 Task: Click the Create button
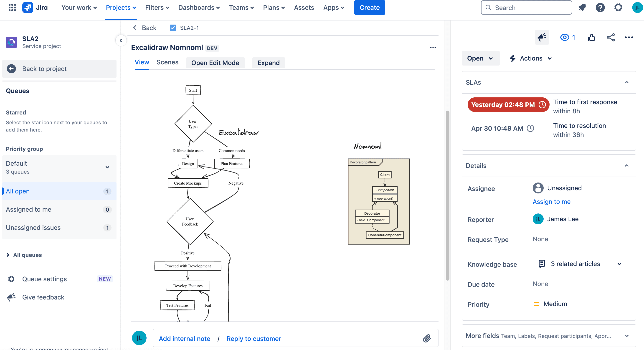click(x=370, y=8)
